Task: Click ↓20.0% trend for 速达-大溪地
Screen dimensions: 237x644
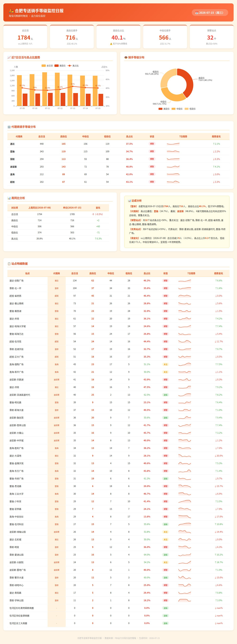Action: coord(219,456)
